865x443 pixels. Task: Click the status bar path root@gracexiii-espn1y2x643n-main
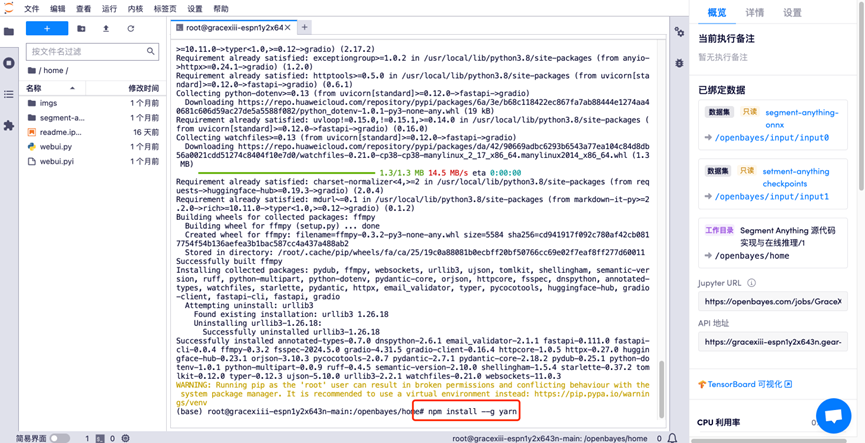(549, 438)
